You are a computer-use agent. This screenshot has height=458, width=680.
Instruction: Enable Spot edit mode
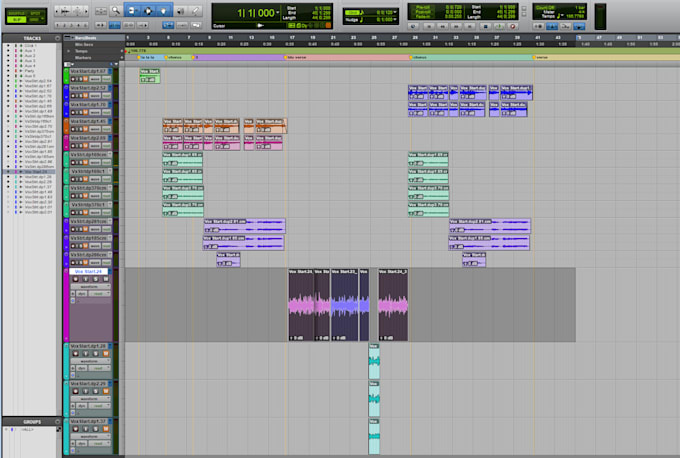click(36, 13)
